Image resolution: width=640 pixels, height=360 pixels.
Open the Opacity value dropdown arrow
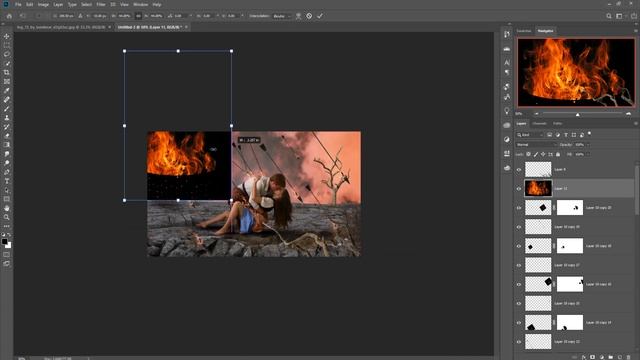(588, 144)
